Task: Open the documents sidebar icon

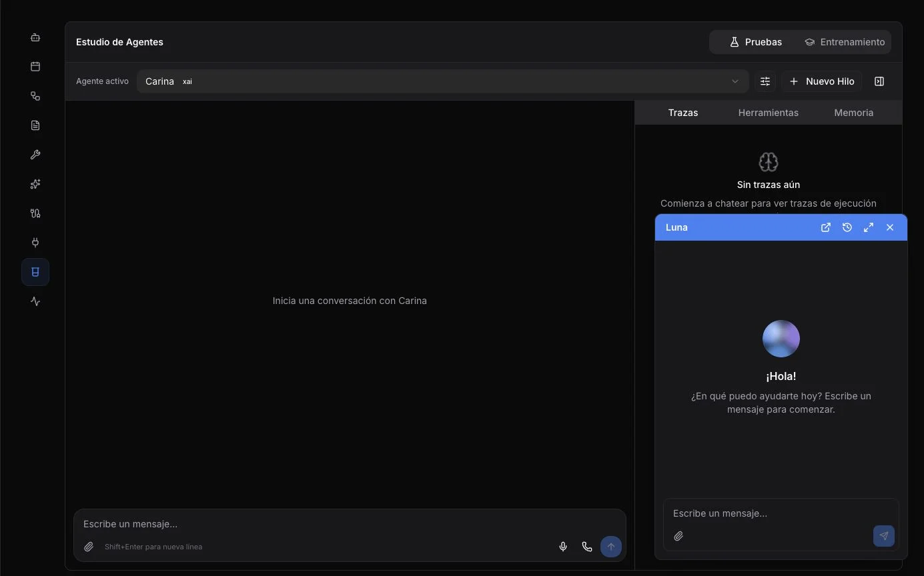Action: tap(35, 125)
